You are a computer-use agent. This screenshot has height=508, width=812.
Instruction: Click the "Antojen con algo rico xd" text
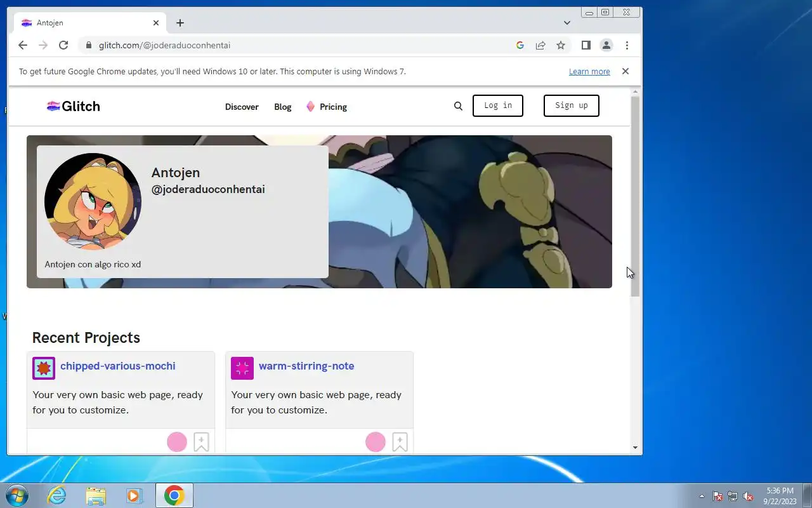pyautogui.click(x=93, y=264)
